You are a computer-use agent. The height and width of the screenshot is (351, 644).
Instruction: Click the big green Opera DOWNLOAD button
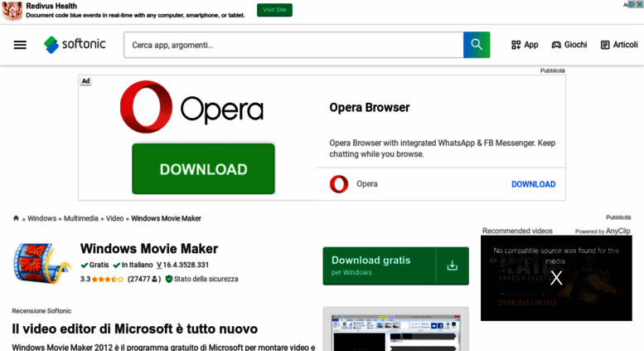[x=203, y=169]
